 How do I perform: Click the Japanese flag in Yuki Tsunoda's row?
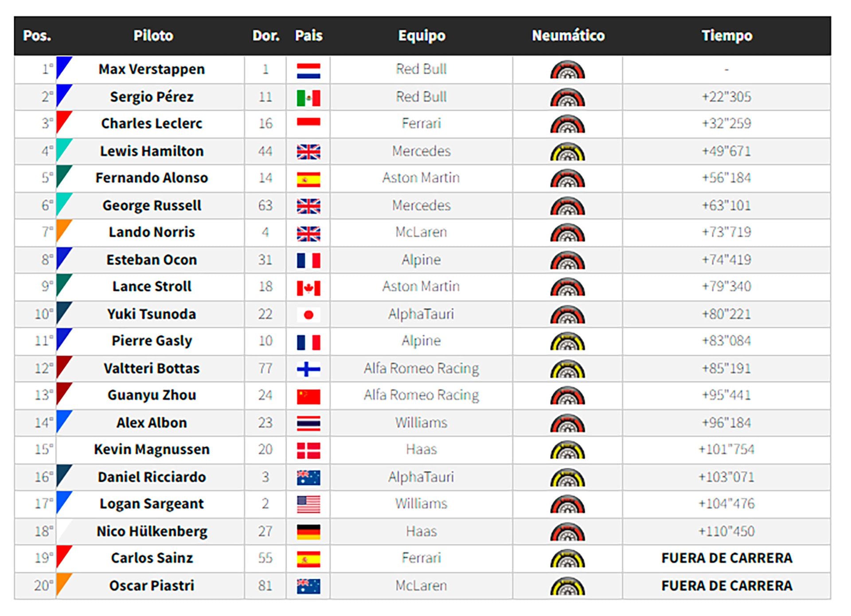click(308, 315)
